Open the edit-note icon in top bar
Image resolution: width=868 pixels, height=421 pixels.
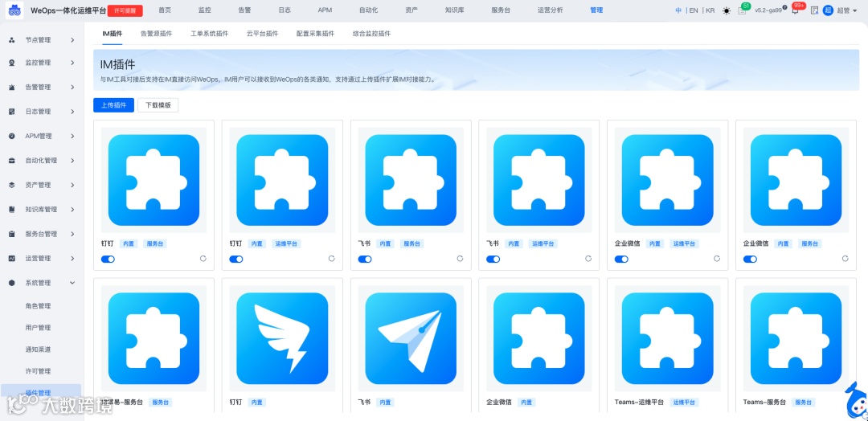pyautogui.click(x=813, y=10)
